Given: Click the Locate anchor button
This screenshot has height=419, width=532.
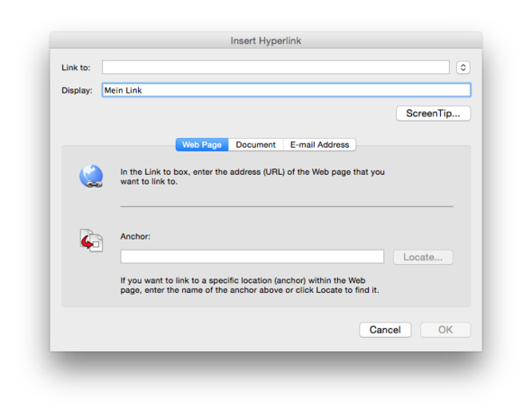Looking at the screenshot, I should click(x=423, y=258).
